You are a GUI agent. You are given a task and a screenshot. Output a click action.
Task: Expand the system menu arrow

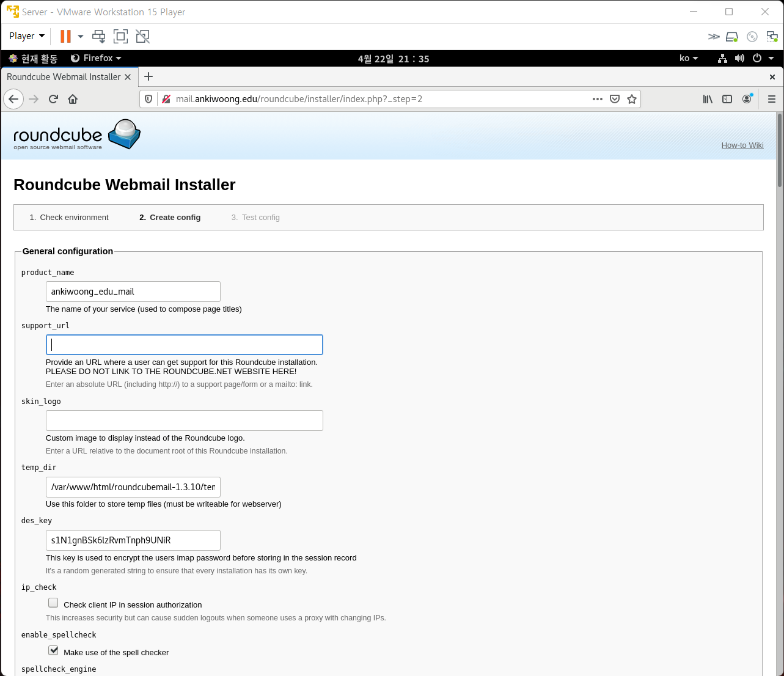pyautogui.click(x=771, y=58)
